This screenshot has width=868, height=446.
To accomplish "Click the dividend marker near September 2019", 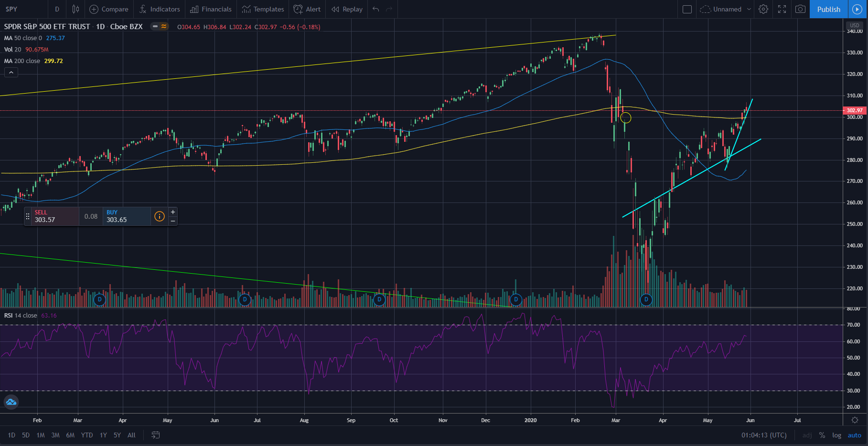I will pyautogui.click(x=379, y=299).
